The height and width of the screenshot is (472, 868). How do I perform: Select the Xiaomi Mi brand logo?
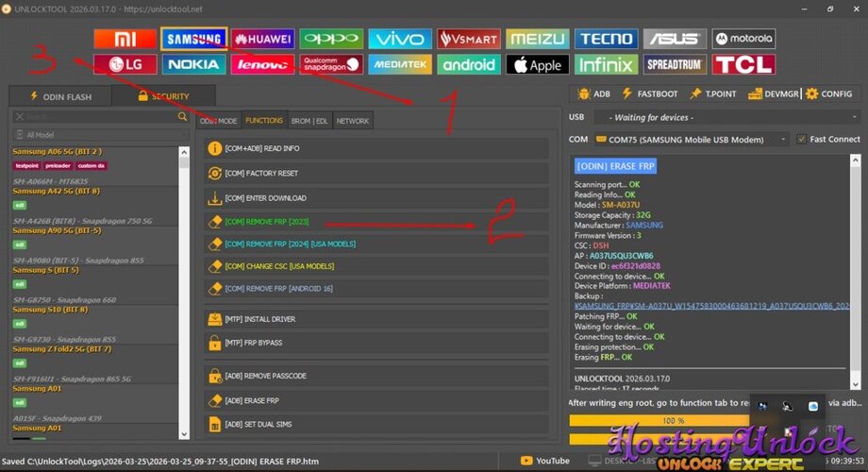click(125, 39)
